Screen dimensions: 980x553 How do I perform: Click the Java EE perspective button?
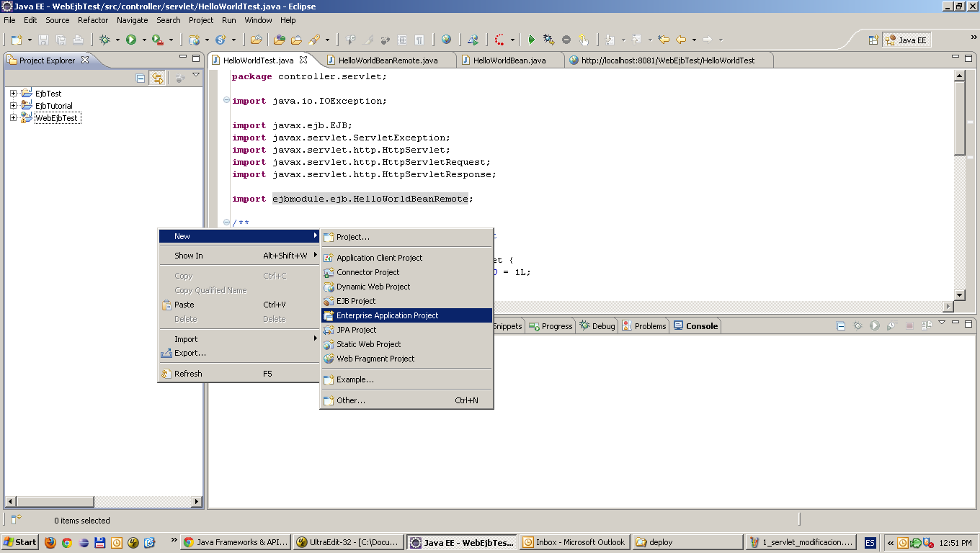tap(906, 40)
